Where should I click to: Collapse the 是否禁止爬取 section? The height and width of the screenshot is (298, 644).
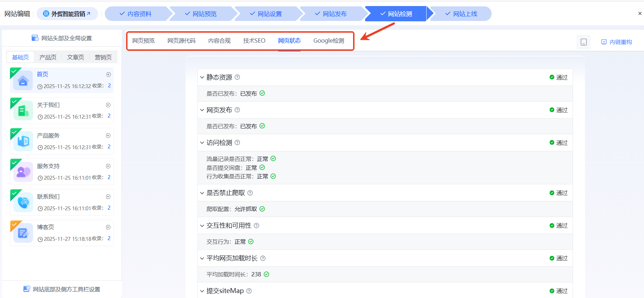tap(202, 193)
